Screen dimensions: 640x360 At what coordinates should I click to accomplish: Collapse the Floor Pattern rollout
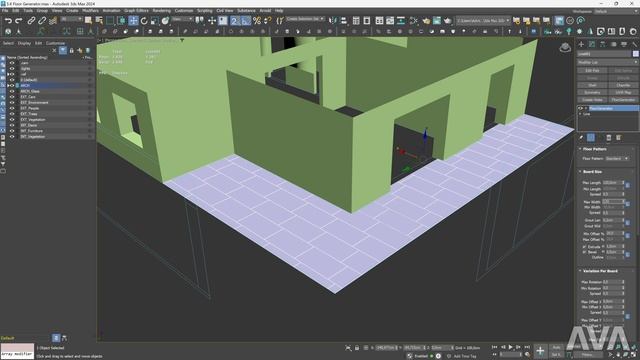tap(580, 149)
